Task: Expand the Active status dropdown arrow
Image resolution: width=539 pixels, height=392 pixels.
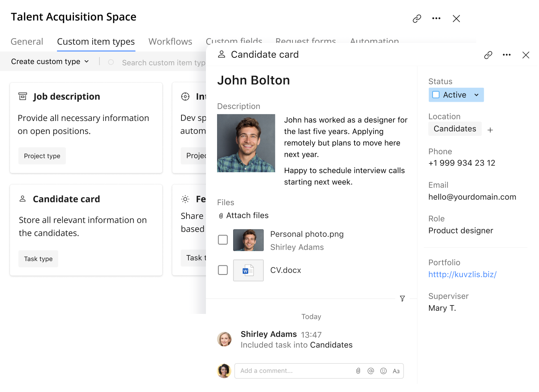Action: (477, 95)
